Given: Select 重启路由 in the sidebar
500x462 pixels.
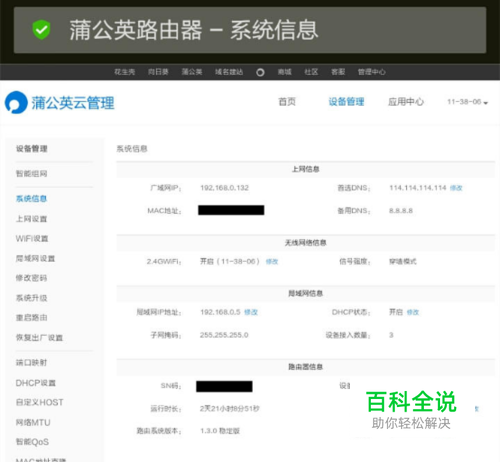Looking at the screenshot, I should tap(32, 318).
